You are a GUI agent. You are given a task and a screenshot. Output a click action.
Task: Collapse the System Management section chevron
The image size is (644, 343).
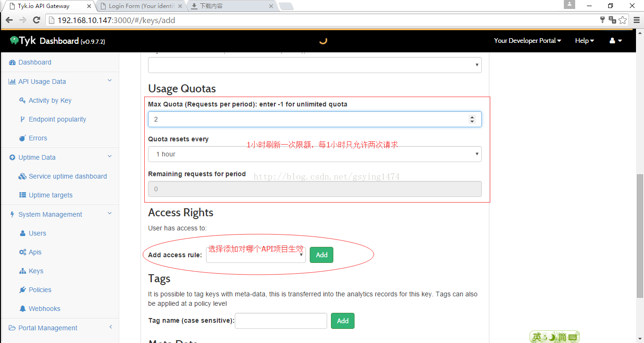point(110,214)
